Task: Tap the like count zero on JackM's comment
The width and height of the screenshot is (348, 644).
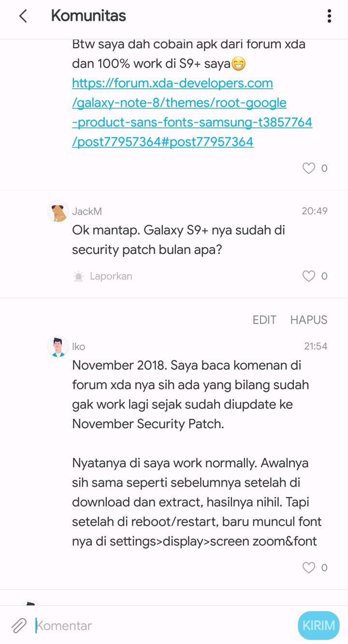Action: 325,276
